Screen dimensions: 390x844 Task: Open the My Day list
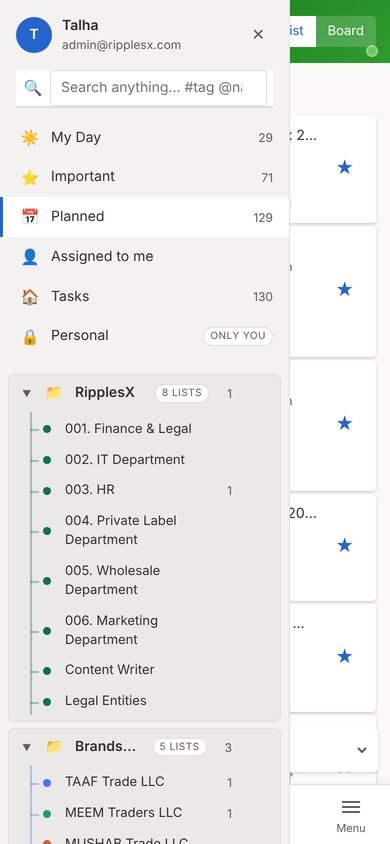145,138
